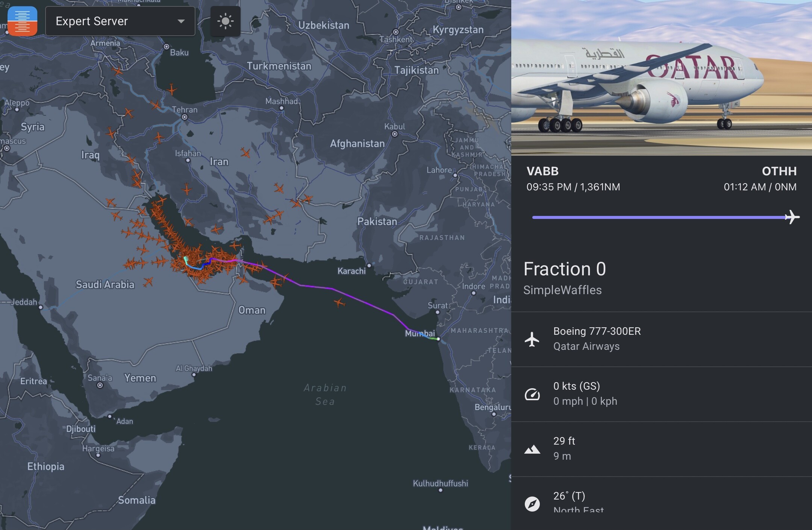This screenshot has width=812, height=530.
Task: Select the arrival airport OTHH
Action: tap(779, 171)
